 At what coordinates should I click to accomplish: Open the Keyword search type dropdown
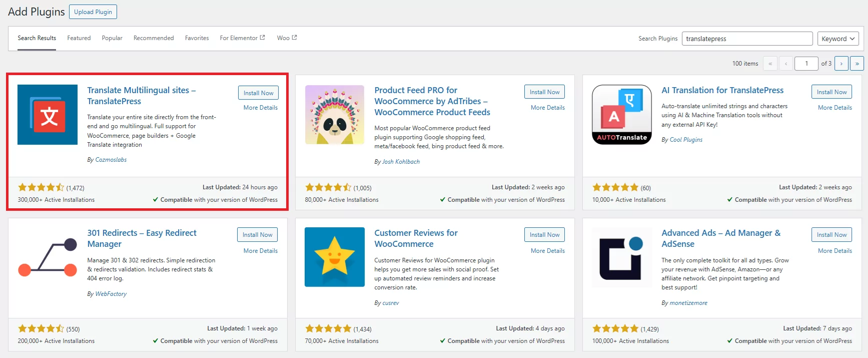[838, 39]
